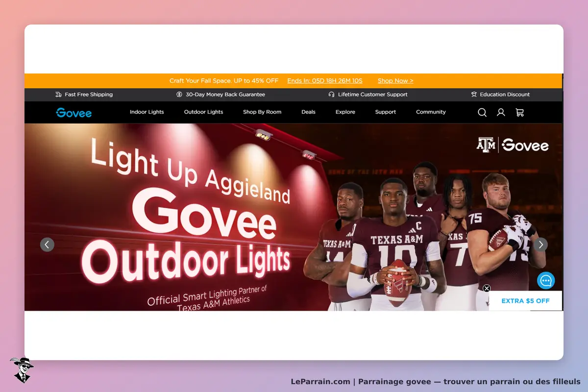Viewport: 588px width, 392px height.
Task: Follow the Shop Now link in the banner
Action: (x=395, y=81)
